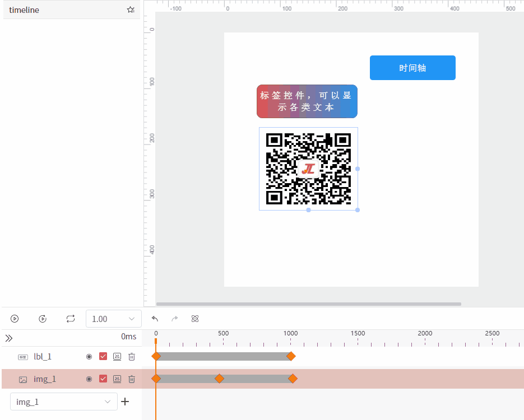Screen dimensions: 524x420
Task: Click the image type icon of img_1
Action: coord(23,380)
